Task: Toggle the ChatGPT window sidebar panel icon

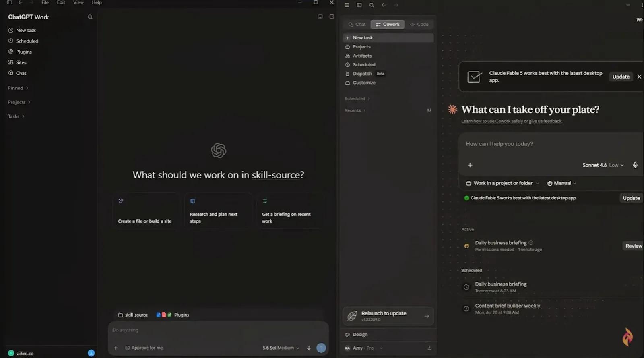Action: pyautogui.click(x=9, y=2)
